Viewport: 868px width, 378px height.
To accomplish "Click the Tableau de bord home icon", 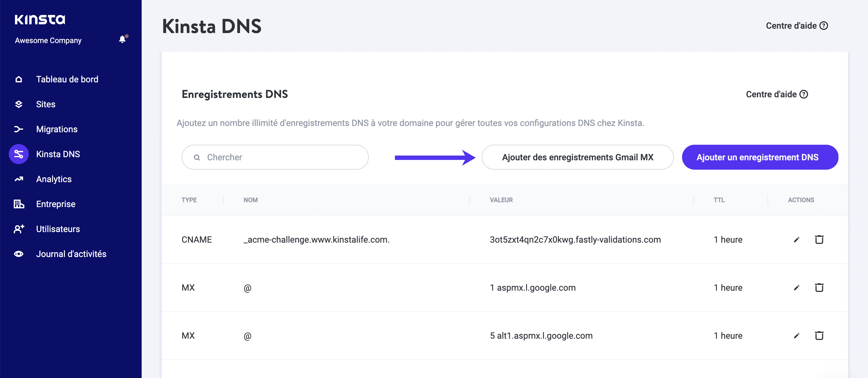I will click(19, 79).
